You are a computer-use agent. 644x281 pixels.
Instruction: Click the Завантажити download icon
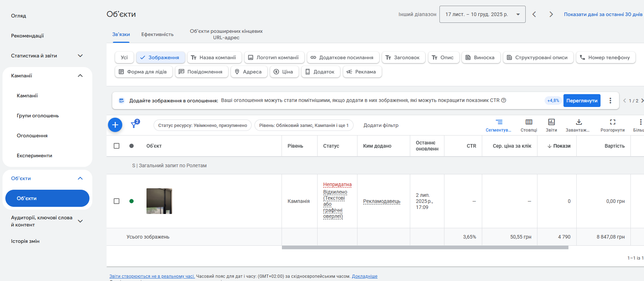[x=579, y=122]
